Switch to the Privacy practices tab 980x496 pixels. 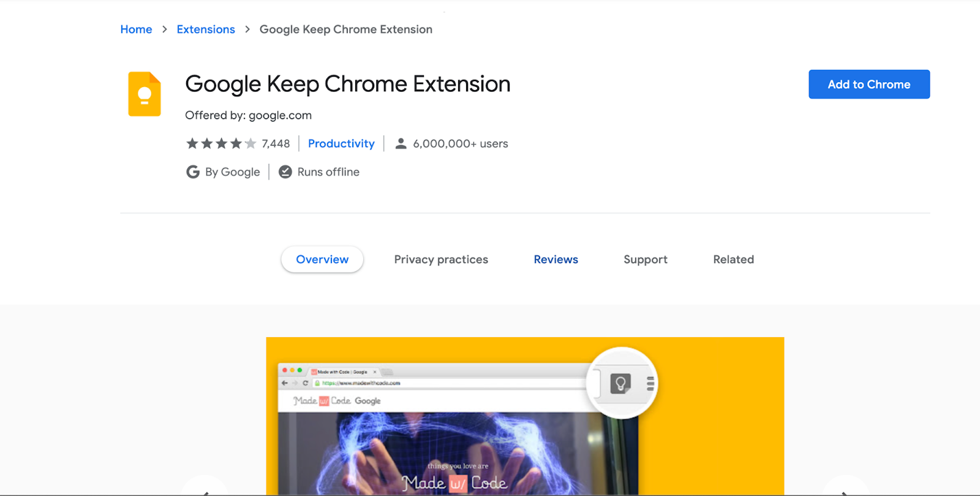[x=441, y=259]
